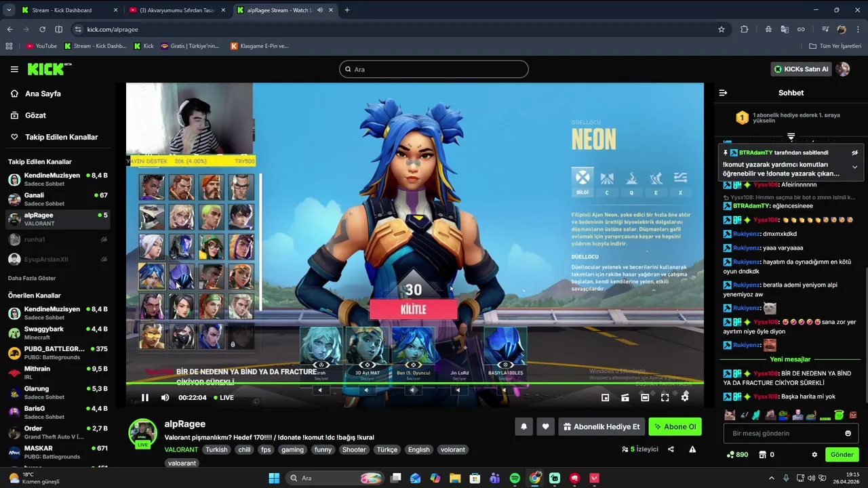Open YouTube bookmark in bookmarks bar
Screen dimensions: 868x488
pyautogui.click(x=41, y=46)
